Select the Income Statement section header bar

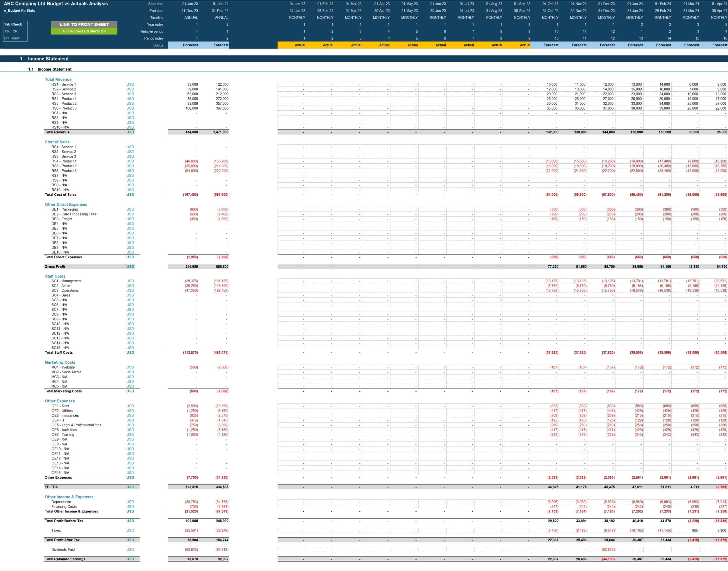(x=48, y=59)
